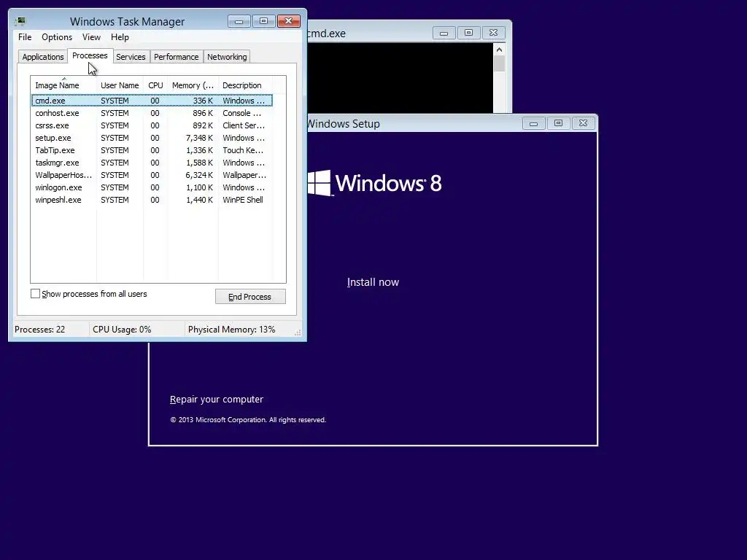747x560 pixels.
Task: Open the View menu
Action: click(x=91, y=37)
